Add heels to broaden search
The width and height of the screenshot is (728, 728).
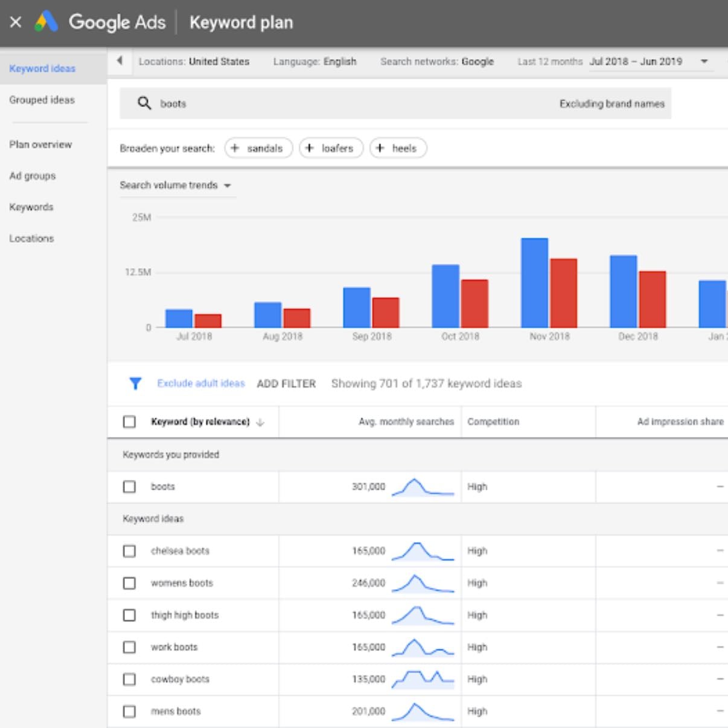tap(398, 148)
